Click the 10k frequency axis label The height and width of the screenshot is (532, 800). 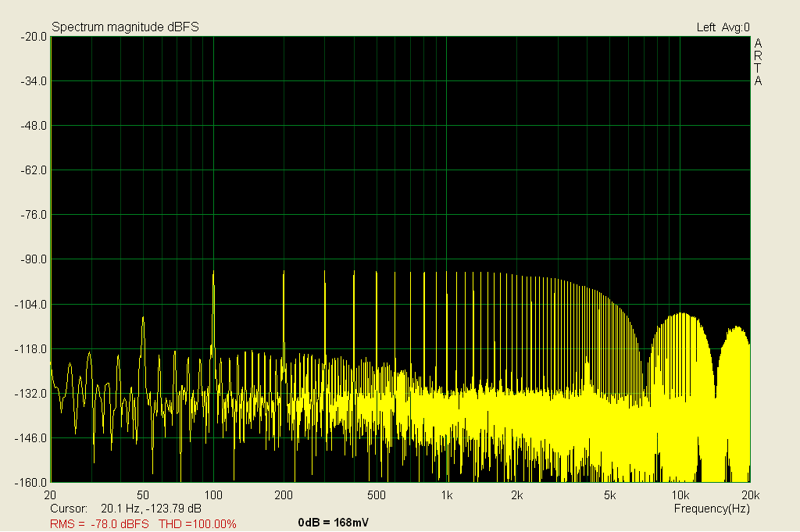680,495
